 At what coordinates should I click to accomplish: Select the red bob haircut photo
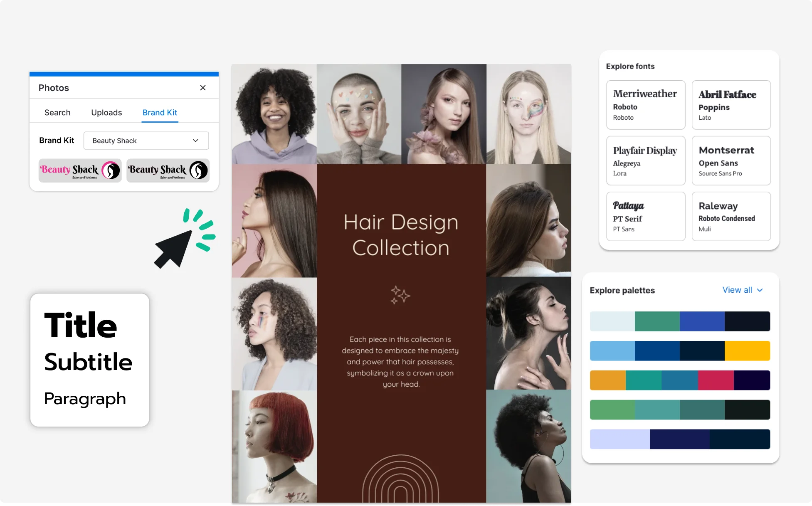pyautogui.click(x=274, y=447)
